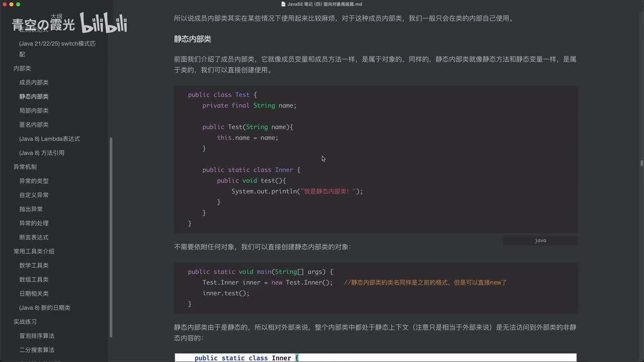Click the window title JavaSE 笔记 filename
The height and width of the screenshot is (362, 644).
point(325,4)
